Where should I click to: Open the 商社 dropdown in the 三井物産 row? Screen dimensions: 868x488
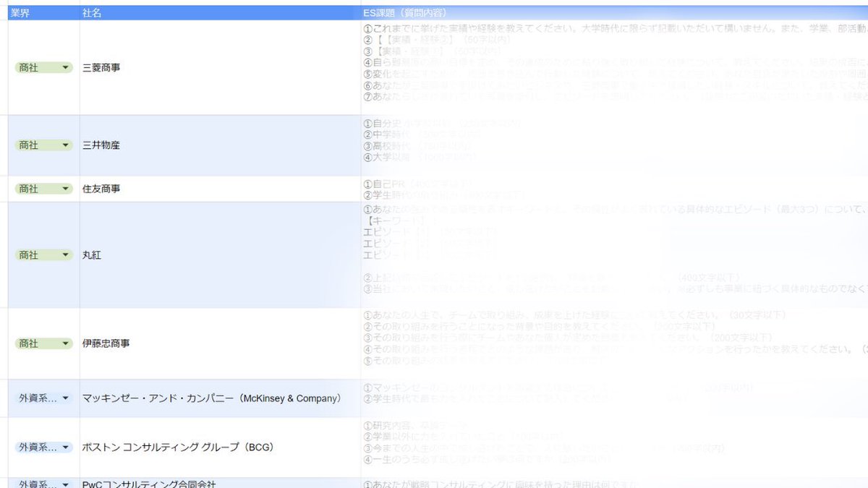point(44,145)
